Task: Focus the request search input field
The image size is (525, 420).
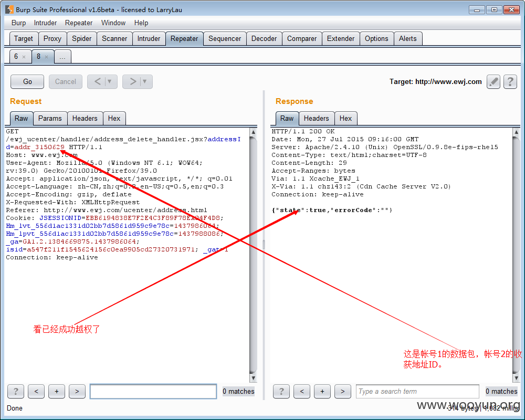Action: click(x=153, y=391)
